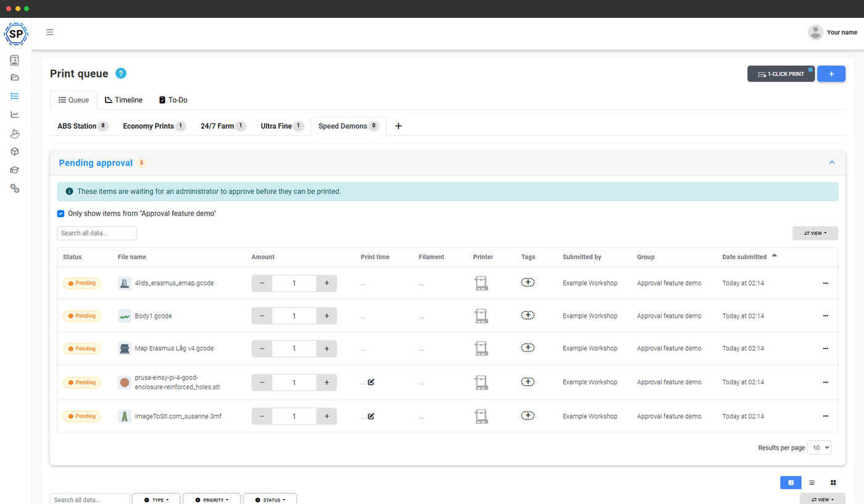Click the add tag icon for Body1.gcode
Viewport: 864px width, 504px height.
tap(528, 315)
